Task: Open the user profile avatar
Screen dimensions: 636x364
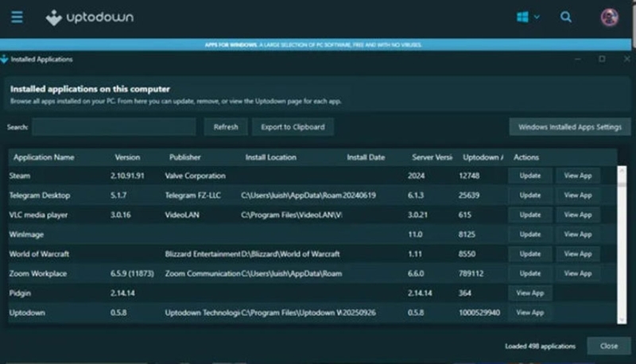Action: click(x=609, y=17)
